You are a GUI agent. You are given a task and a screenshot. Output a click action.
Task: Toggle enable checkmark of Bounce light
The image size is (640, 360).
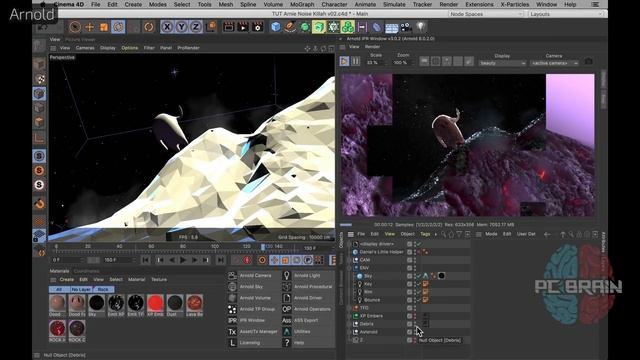point(419,300)
